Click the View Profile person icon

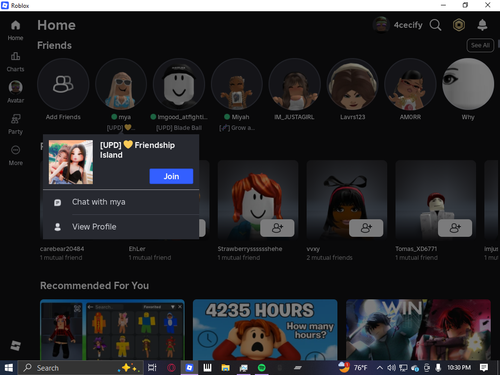pyautogui.click(x=58, y=227)
